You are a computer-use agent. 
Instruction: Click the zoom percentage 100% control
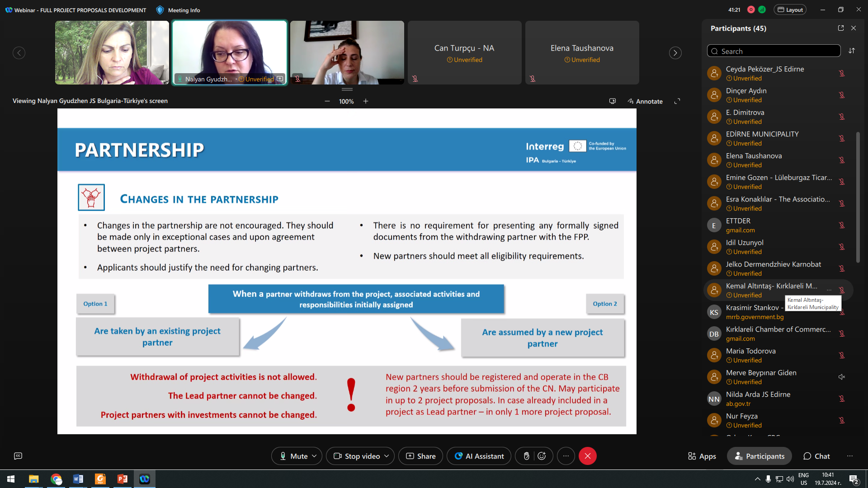346,100
